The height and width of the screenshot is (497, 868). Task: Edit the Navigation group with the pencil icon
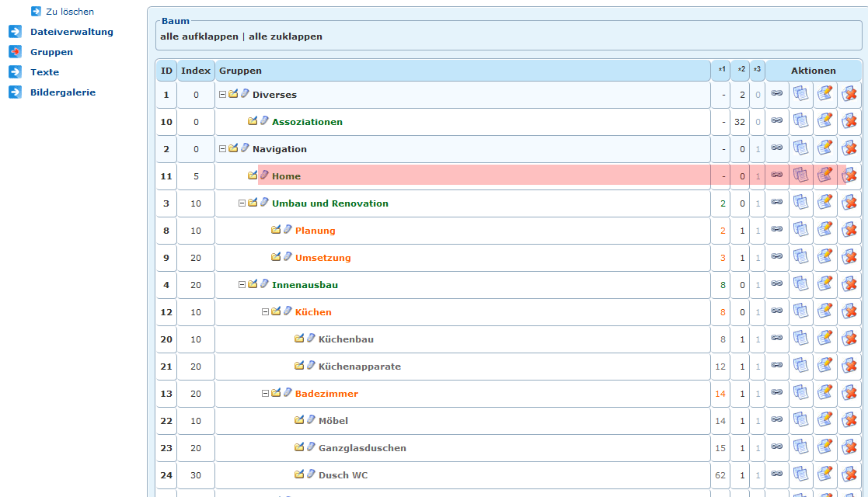[824, 149]
